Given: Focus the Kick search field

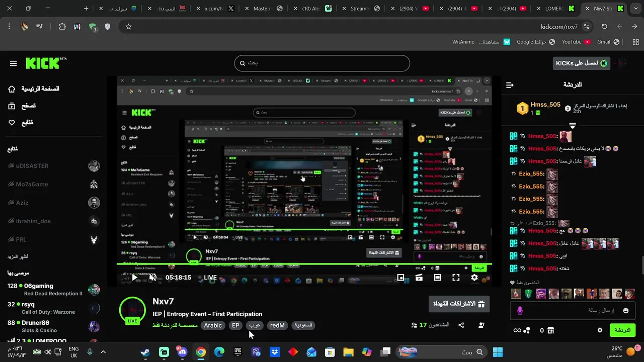Looking at the screenshot, I should [x=322, y=63].
